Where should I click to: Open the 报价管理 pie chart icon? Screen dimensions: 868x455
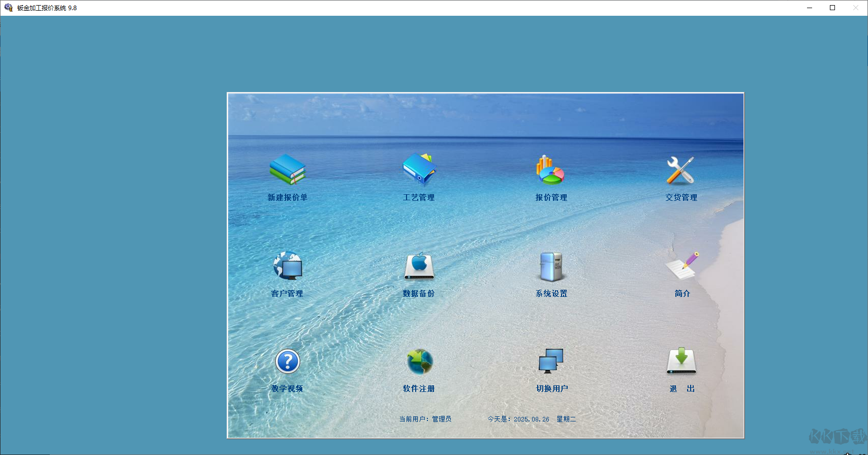click(x=550, y=170)
